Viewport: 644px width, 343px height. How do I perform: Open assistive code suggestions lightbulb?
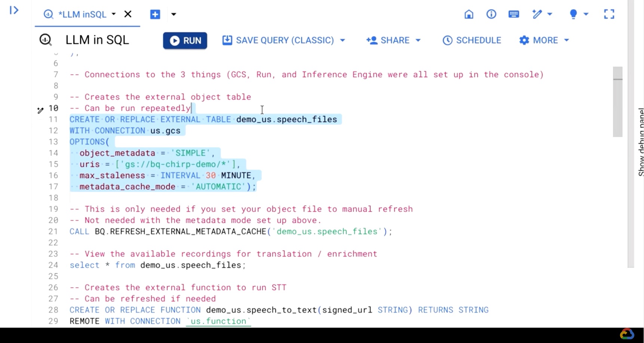[x=573, y=14]
